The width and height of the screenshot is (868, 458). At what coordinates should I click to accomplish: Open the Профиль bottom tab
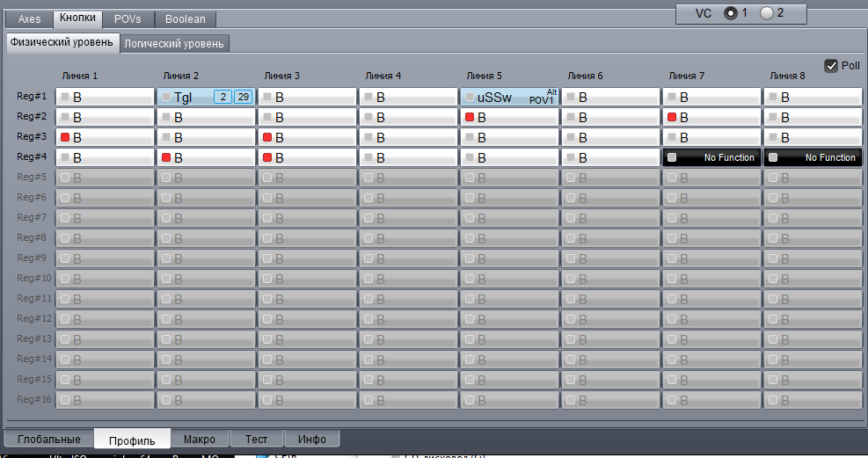click(132, 440)
